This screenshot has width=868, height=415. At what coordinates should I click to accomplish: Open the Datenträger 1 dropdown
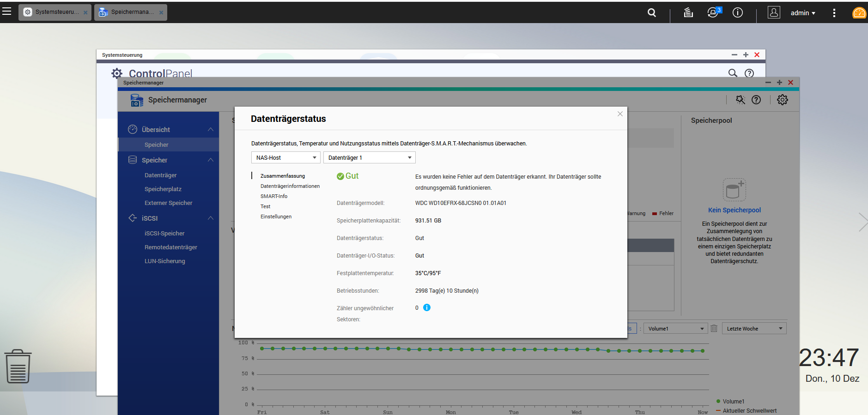pos(369,157)
